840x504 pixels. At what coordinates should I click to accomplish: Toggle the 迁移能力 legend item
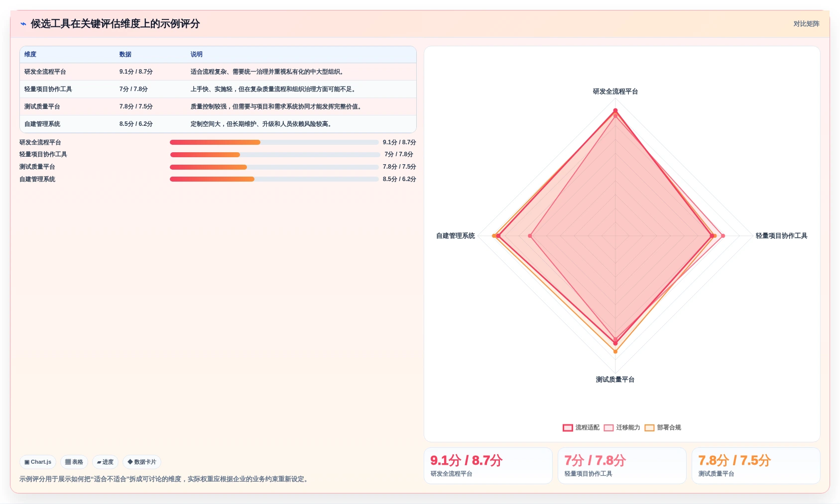[622, 427]
